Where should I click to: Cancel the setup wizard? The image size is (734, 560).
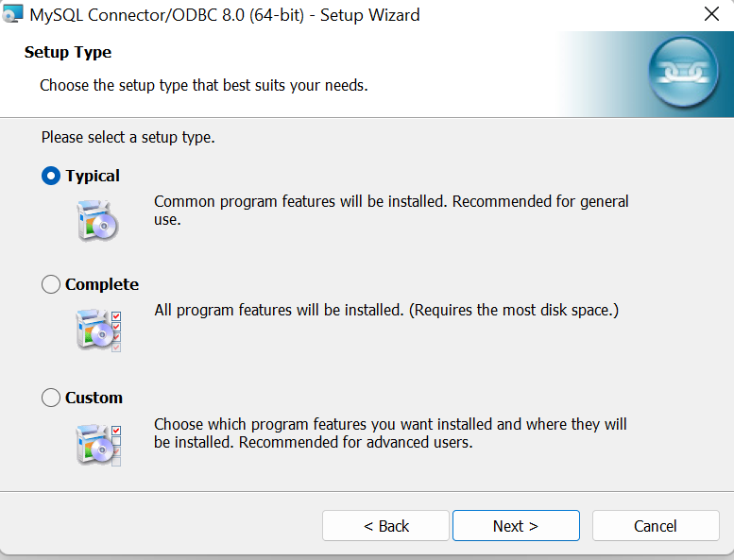click(x=655, y=526)
